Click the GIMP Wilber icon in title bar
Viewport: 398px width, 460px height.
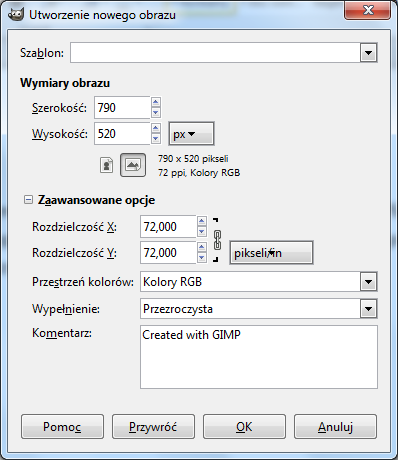16,15
